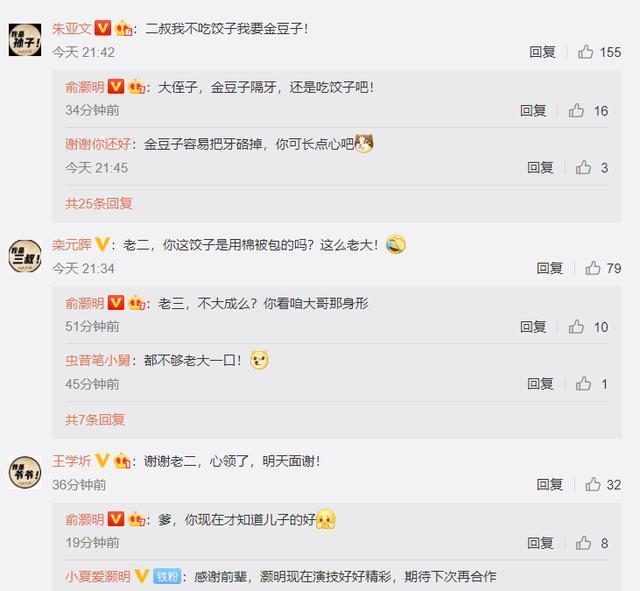640x591 pixels.
Task: Like 朱亚文's comment with 155 likes
Action: click(585, 52)
